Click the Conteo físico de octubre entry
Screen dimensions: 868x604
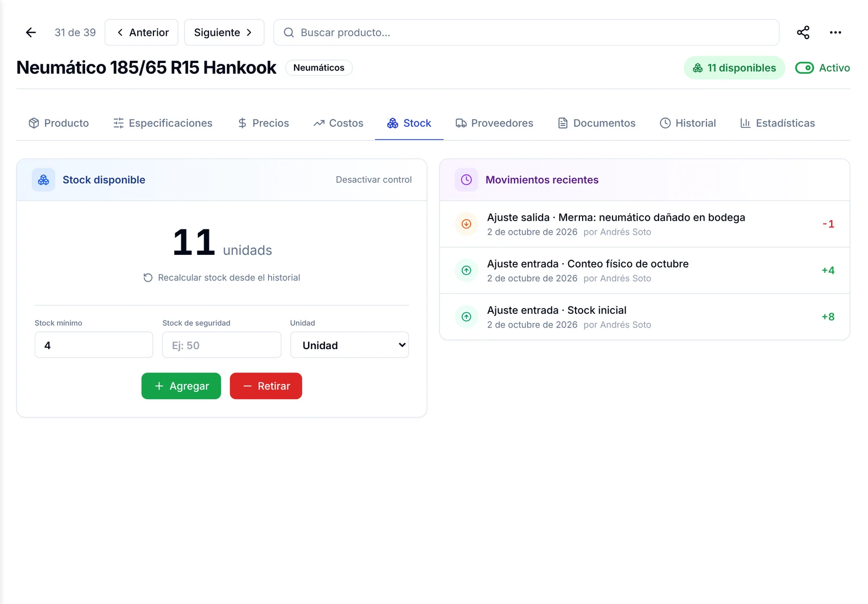pos(644,271)
